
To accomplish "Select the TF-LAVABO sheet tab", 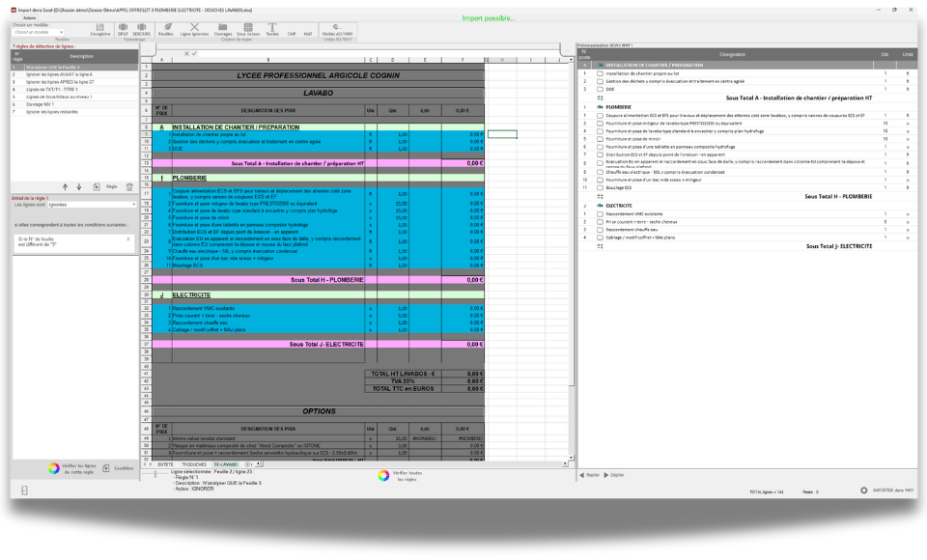I will [226, 464].
